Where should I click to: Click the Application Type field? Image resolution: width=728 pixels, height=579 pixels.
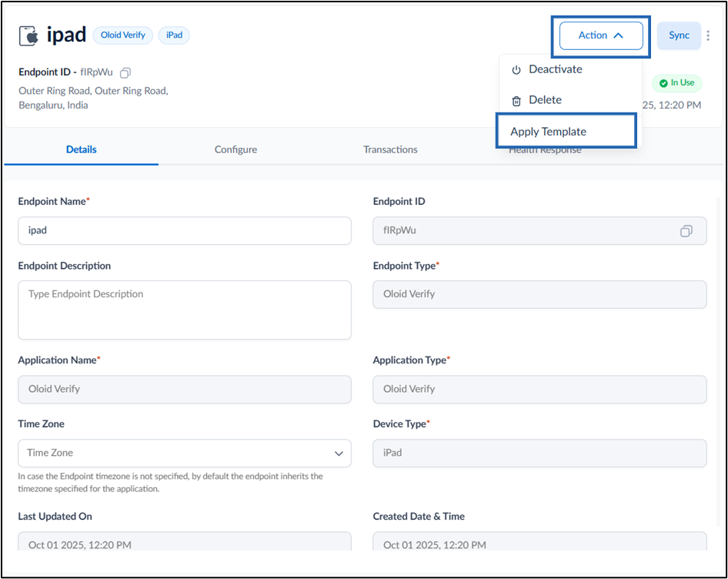[539, 390]
